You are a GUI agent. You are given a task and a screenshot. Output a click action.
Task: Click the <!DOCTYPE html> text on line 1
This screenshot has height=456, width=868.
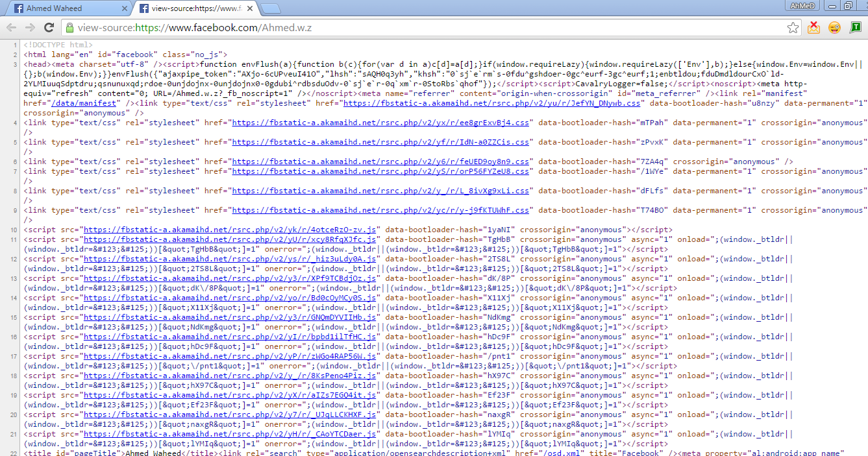pyautogui.click(x=58, y=45)
